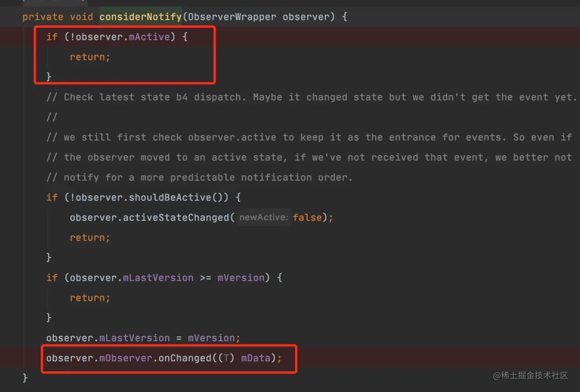Click the mData argument
The image size is (580, 392).
[255, 358]
